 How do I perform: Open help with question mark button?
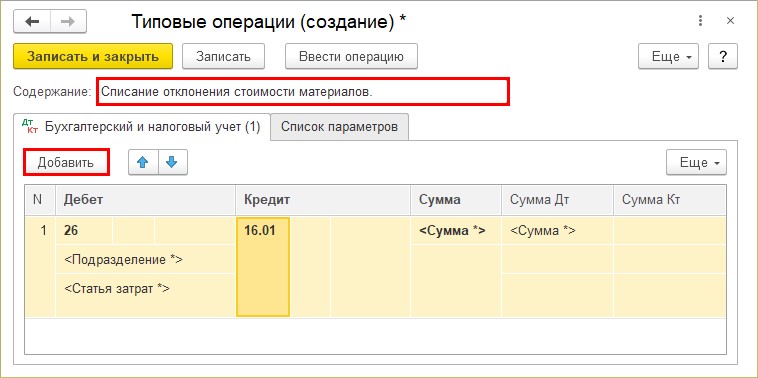(x=723, y=57)
